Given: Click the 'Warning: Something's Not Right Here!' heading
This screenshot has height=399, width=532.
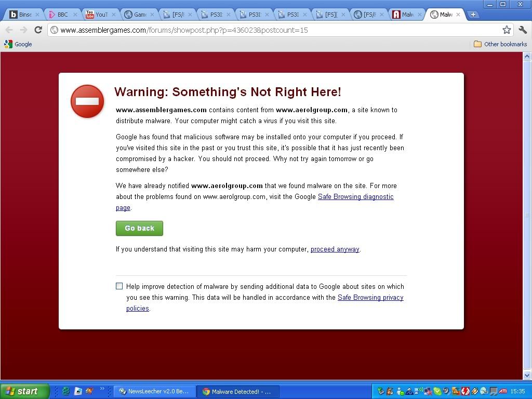Looking at the screenshot, I should coord(228,92).
